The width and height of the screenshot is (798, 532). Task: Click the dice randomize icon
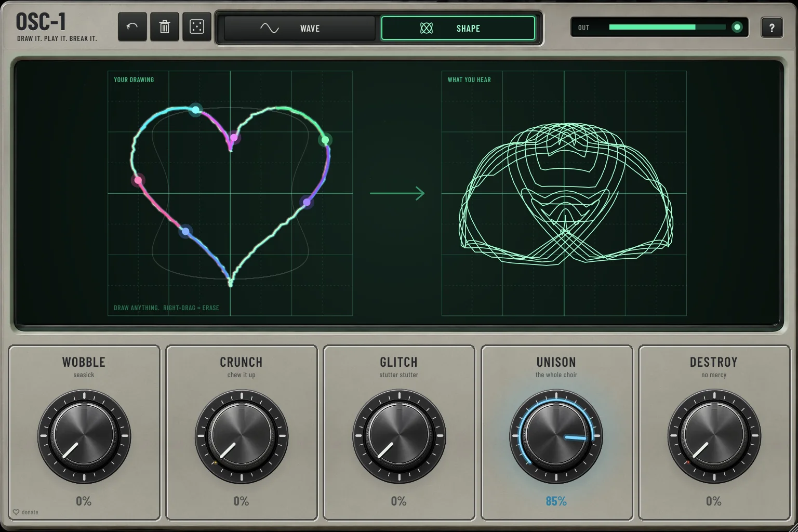(197, 26)
